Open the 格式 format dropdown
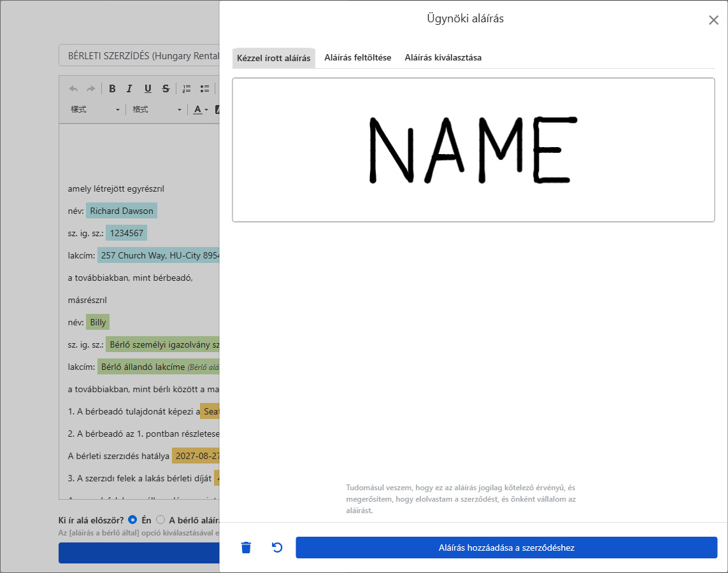Image resolution: width=728 pixels, height=573 pixels. pos(157,110)
